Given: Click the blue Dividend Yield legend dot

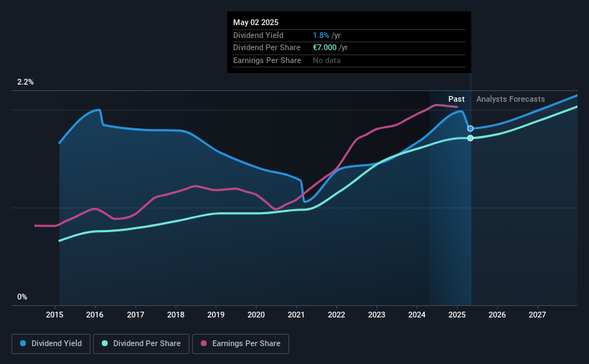Looking at the screenshot, I should [23, 343].
